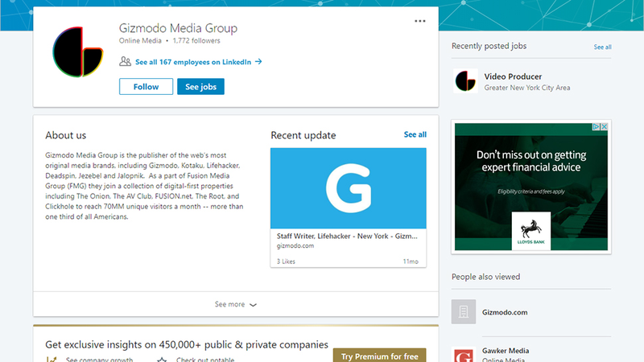Open the three-dot more options menu
Screen dimensions: 644x362
pyautogui.click(x=419, y=21)
